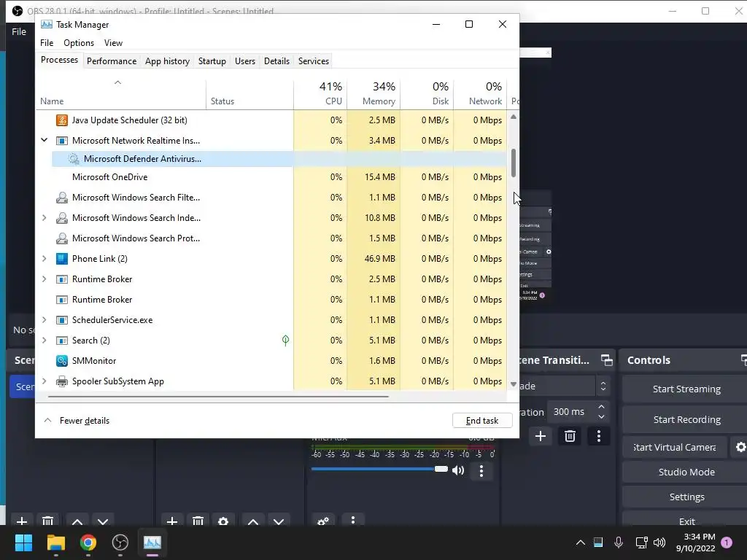The image size is (747, 560).
Task: Click the Task Manager vertical scrollbar thumb
Action: coord(514,163)
